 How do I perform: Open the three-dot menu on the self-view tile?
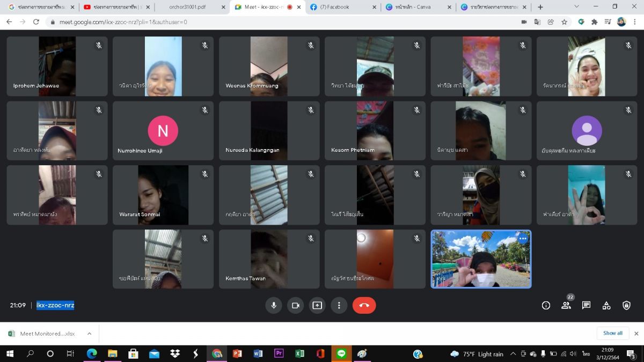pyautogui.click(x=523, y=239)
